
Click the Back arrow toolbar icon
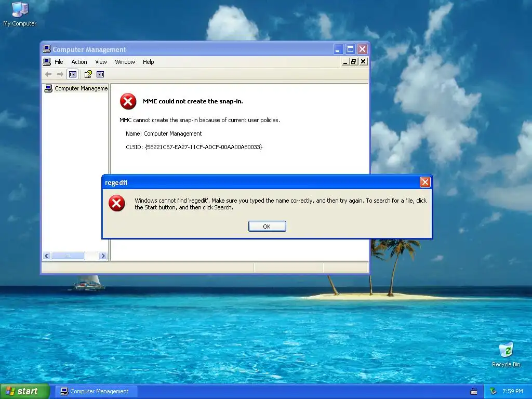[48, 74]
